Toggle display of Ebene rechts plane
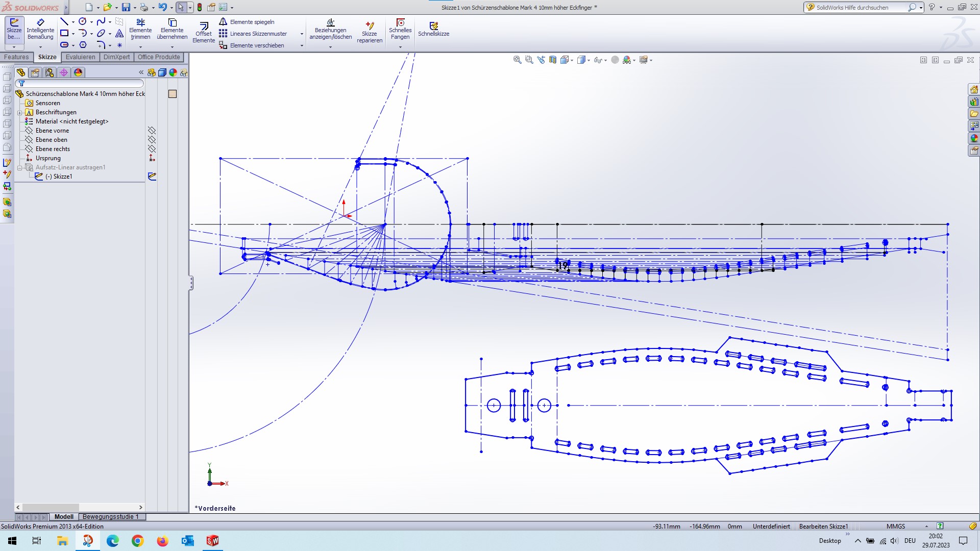Screen dimensions: 980x551 (x=152, y=149)
